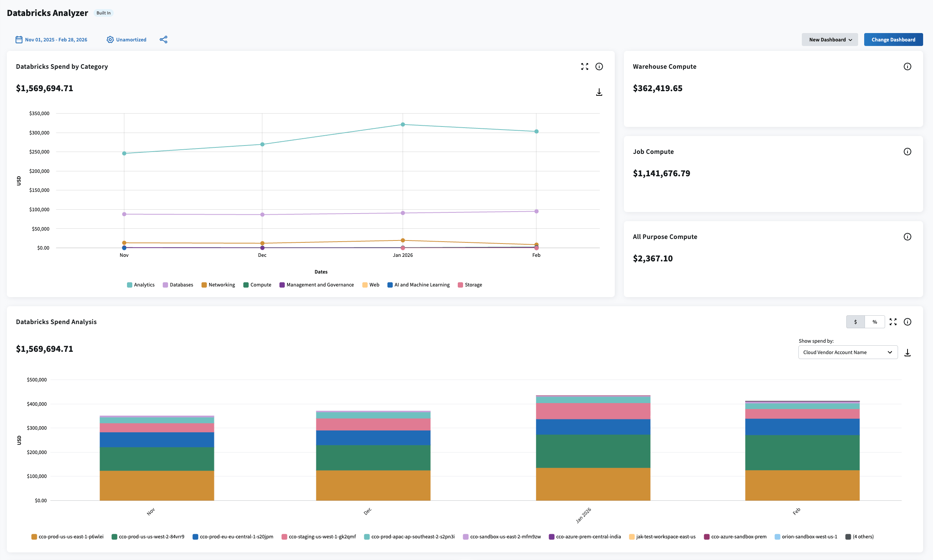The height and width of the screenshot is (560, 933).
Task: Open the Cloud Vendor Account Name dropdown
Action: coord(848,352)
